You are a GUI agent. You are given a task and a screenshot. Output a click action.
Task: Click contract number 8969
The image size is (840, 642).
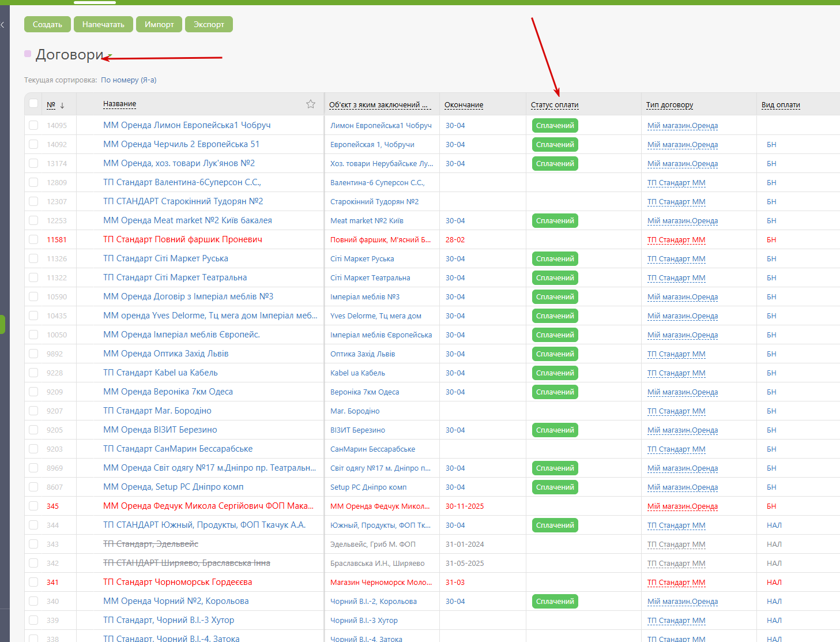click(55, 468)
